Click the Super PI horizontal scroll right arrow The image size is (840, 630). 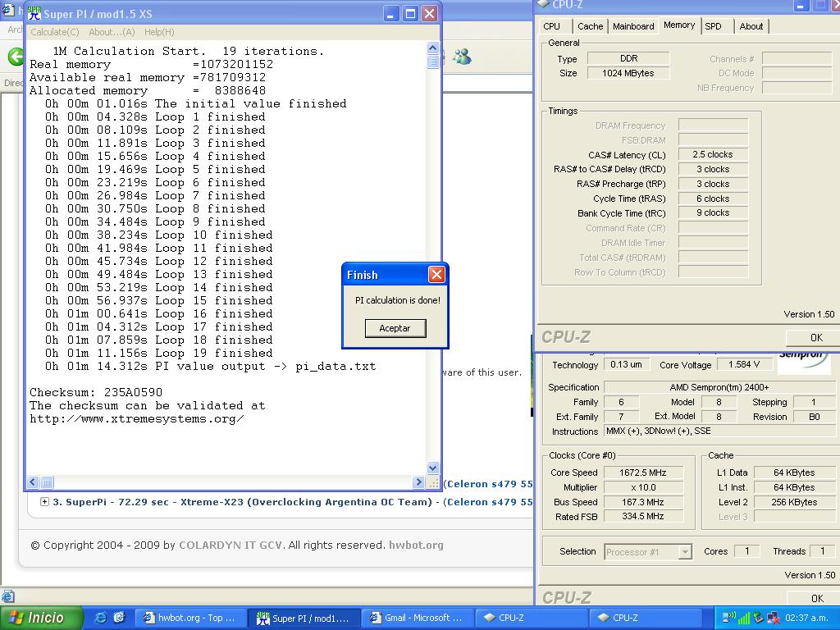click(x=419, y=482)
